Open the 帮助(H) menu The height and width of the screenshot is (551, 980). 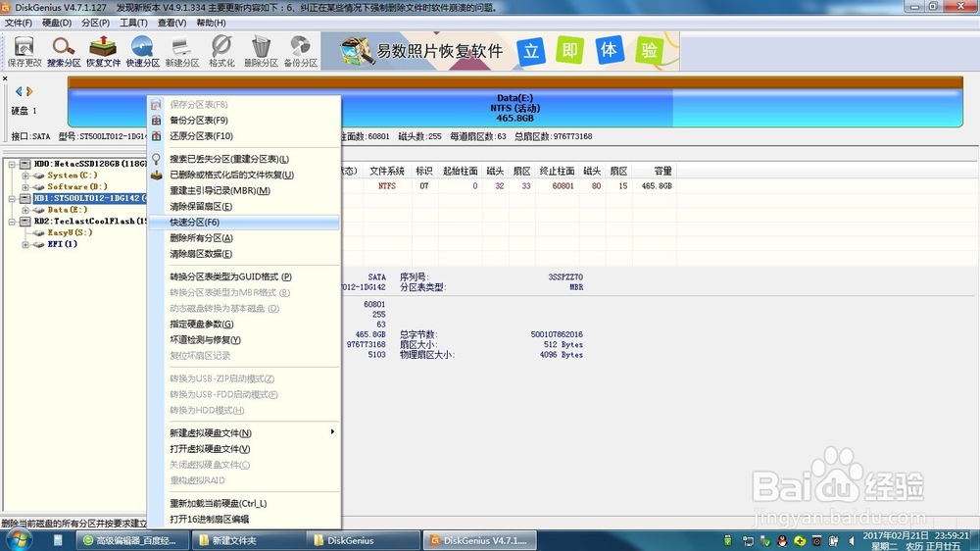click(x=211, y=23)
